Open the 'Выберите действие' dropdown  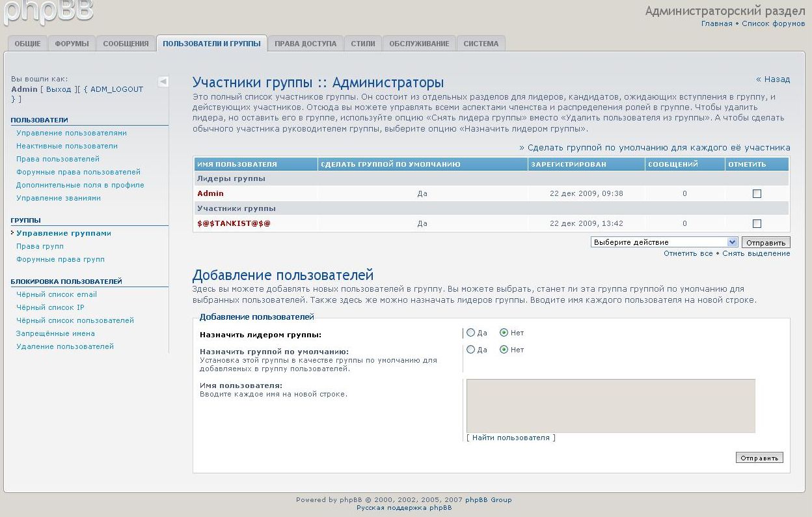[664, 242]
